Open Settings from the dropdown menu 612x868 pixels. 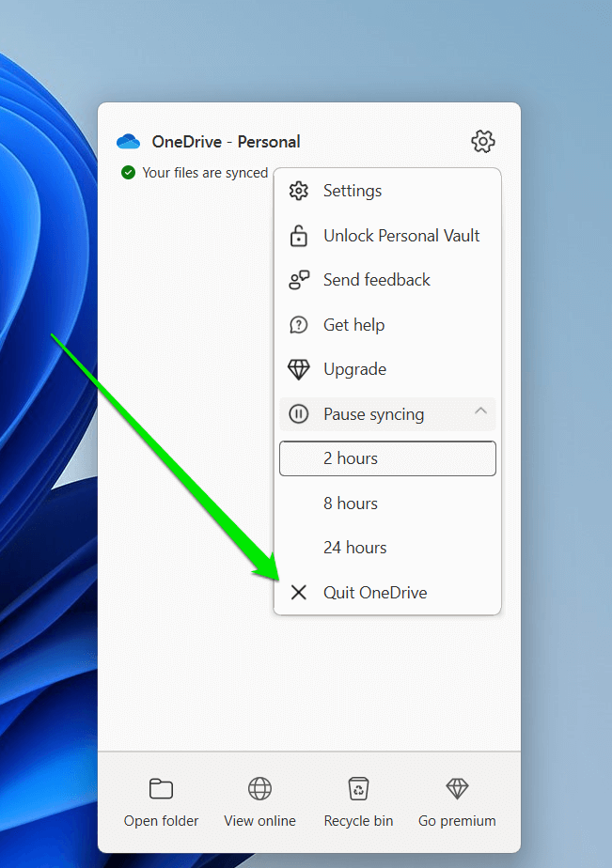click(x=387, y=191)
